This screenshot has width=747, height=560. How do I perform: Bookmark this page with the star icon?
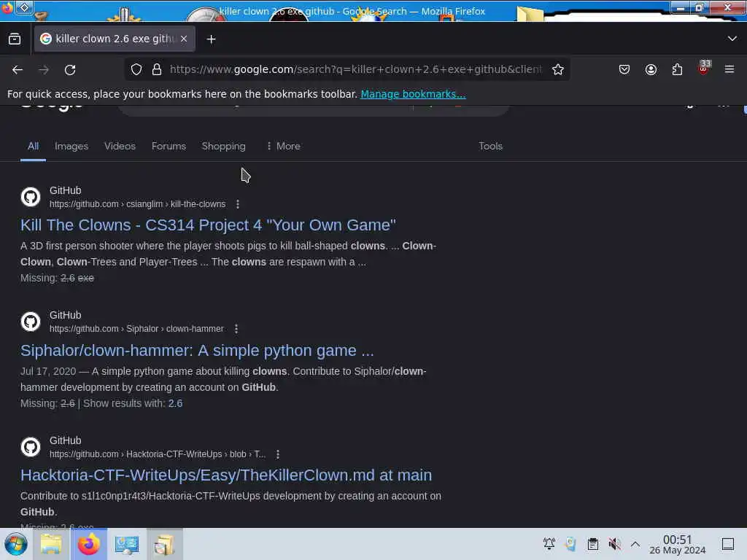[x=558, y=69]
